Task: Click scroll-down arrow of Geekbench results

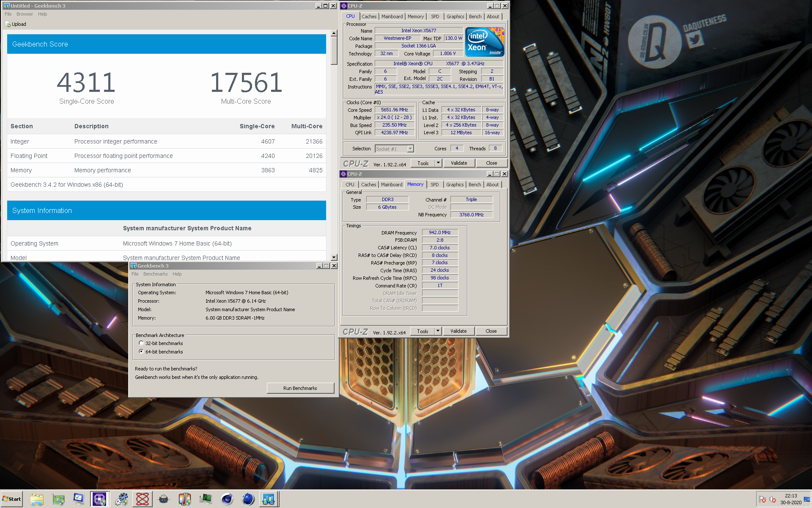Action: (x=334, y=257)
